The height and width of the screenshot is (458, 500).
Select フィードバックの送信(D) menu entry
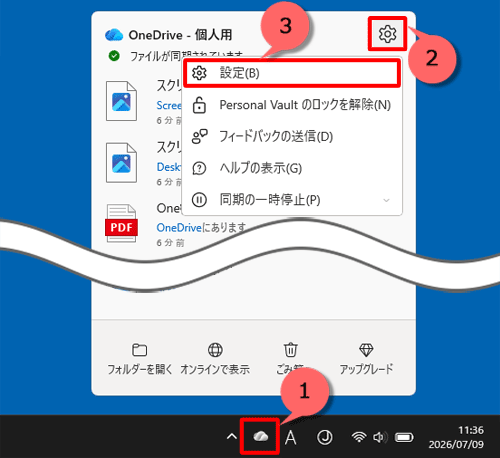(x=292, y=136)
